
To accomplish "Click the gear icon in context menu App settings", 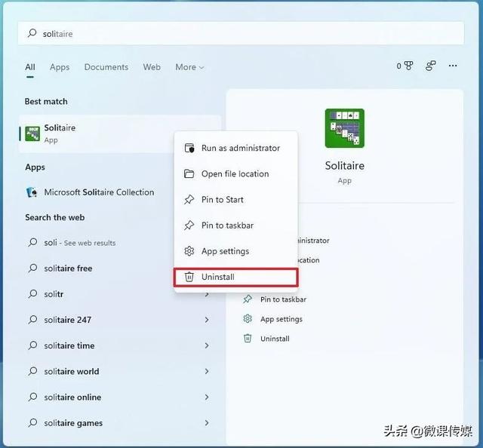I will tap(189, 251).
